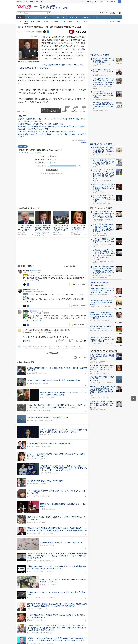Share the article on X from header
This screenshot has width=138, height=644.
(x=45, y=32)
